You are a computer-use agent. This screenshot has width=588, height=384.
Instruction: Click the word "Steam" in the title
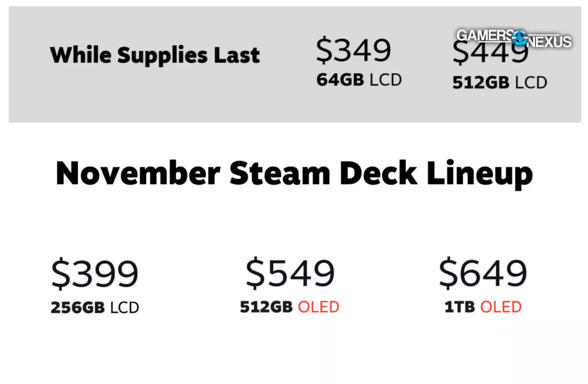280,173
